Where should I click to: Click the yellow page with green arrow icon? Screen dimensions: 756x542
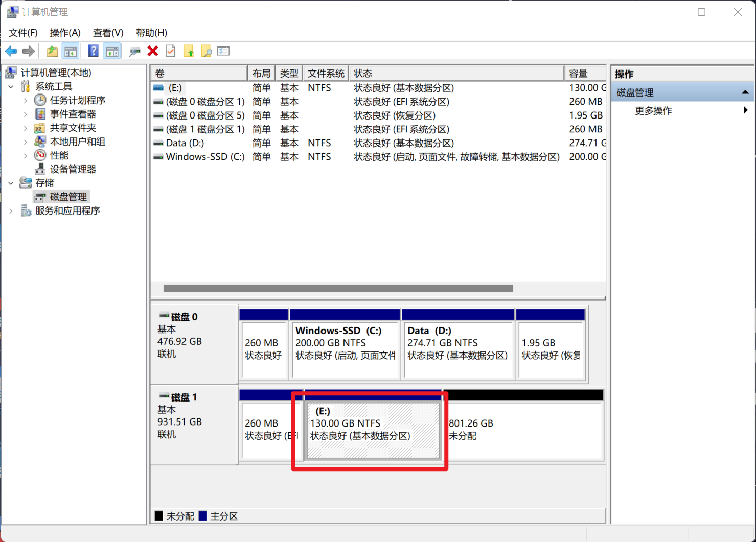pos(189,51)
